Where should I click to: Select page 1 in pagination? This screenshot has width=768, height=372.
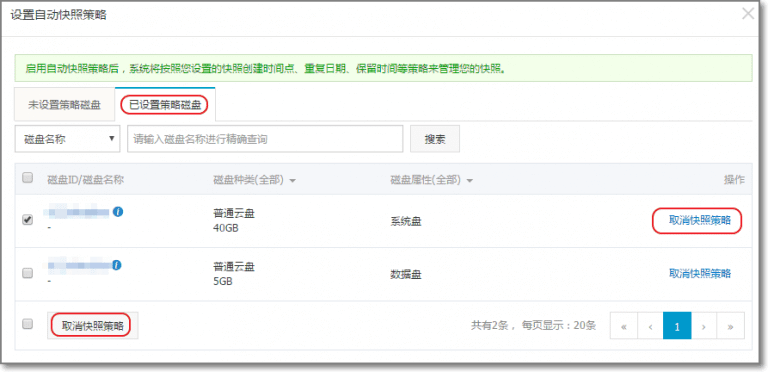pos(677,326)
